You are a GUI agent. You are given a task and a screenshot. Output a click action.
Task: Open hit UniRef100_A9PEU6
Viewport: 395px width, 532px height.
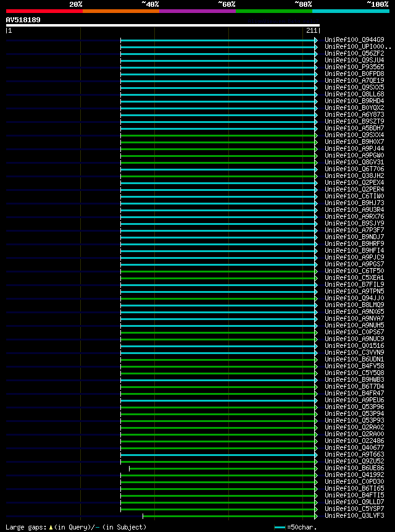pyautogui.click(x=354, y=400)
